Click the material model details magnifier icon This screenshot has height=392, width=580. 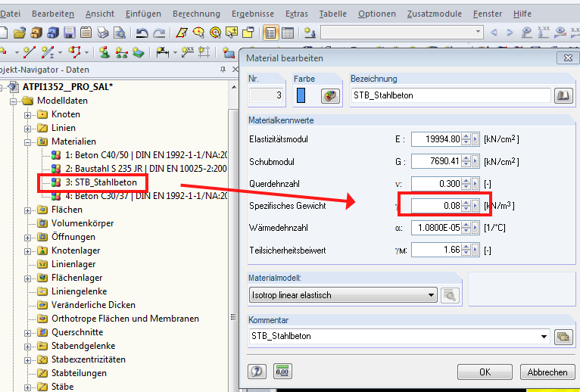click(x=451, y=295)
